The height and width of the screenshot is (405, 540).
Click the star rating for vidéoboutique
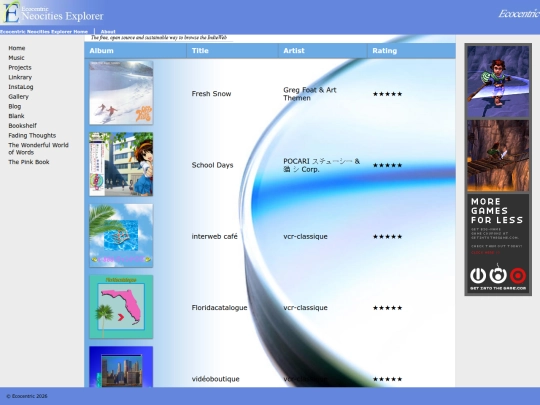[387, 379]
